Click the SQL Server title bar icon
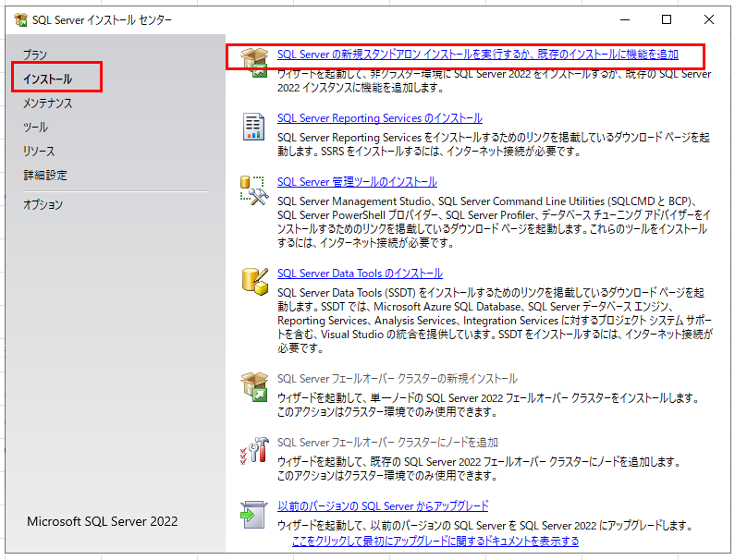This screenshot has width=735, height=560. [20, 19]
